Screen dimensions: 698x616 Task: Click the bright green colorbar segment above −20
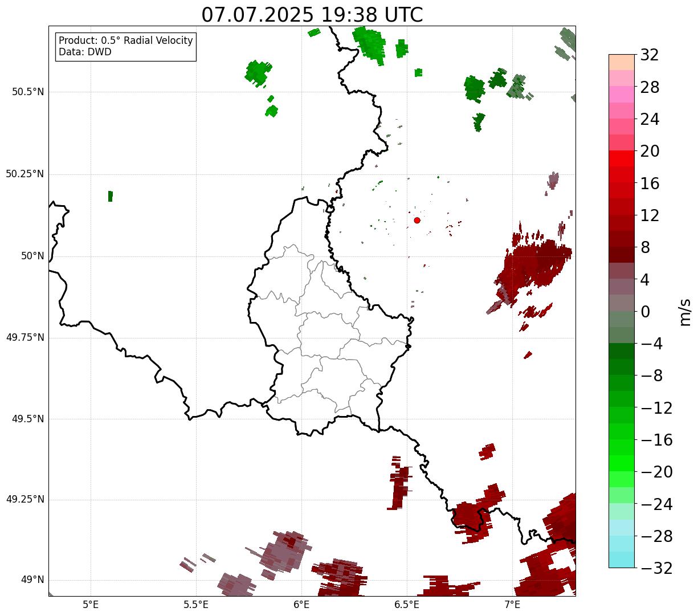coord(622,463)
